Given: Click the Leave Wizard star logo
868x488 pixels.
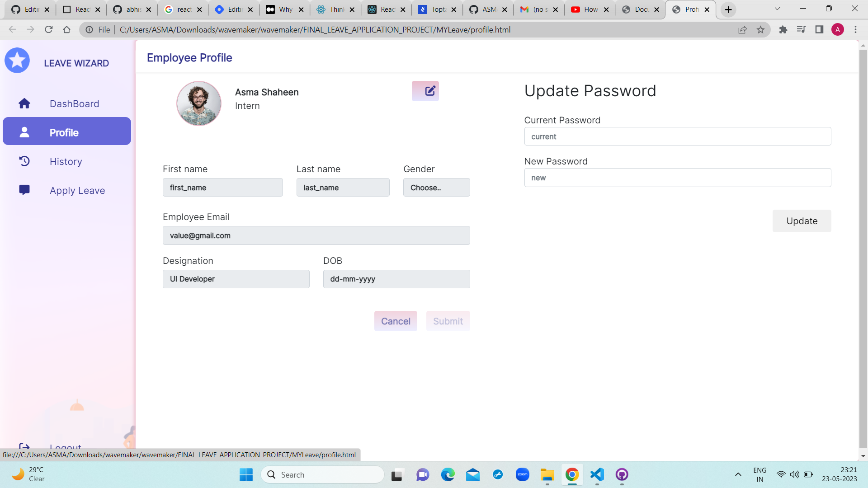Looking at the screenshot, I should pos(17,60).
